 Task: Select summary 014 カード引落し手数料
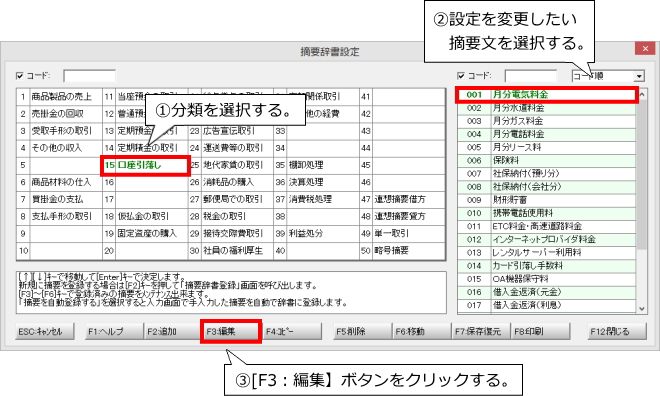(547, 266)
